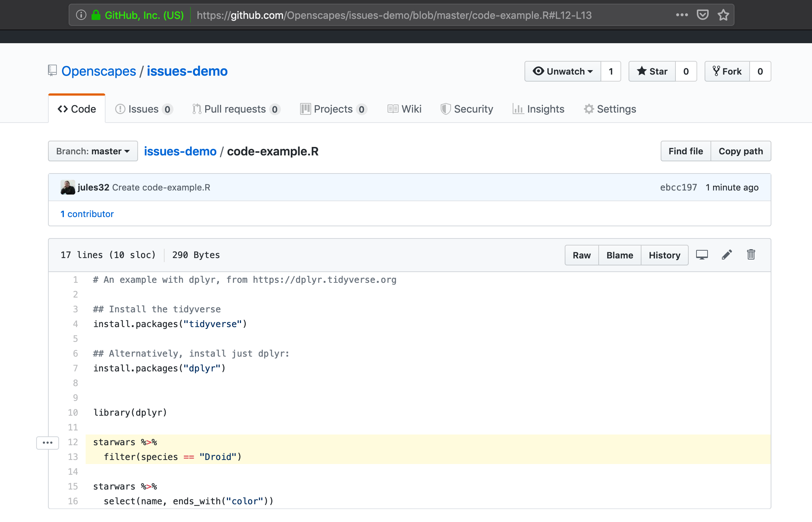Viewport: 812px width, 522px height.
Task: Click jules32 avatar thumbnail
Action: [x=68, y=187]
